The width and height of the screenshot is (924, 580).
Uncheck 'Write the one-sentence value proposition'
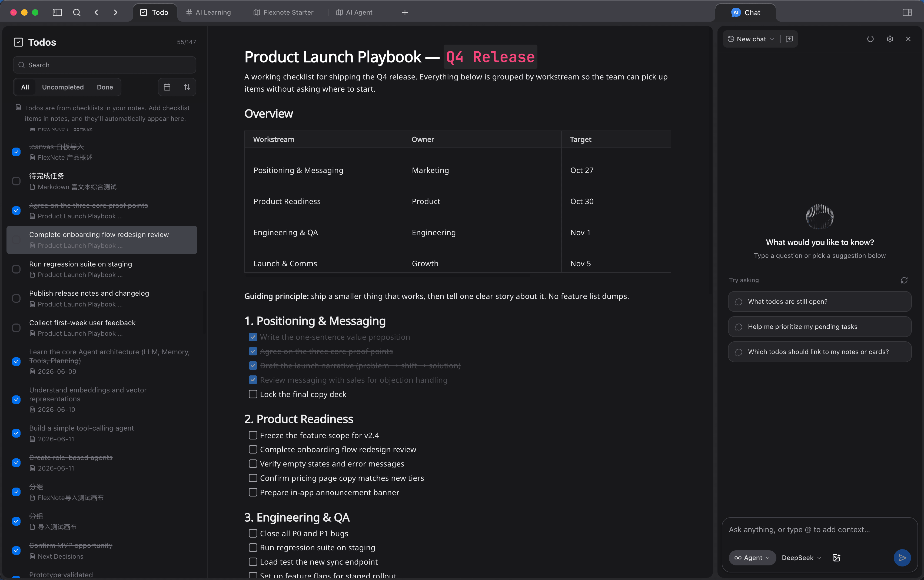pyautogui.click(x=253, y=337)
